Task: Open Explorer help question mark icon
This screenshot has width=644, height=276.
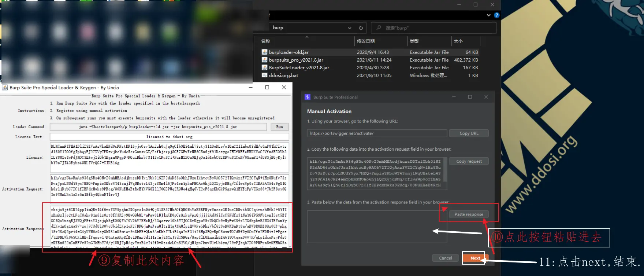Action: tap(496, 15)
